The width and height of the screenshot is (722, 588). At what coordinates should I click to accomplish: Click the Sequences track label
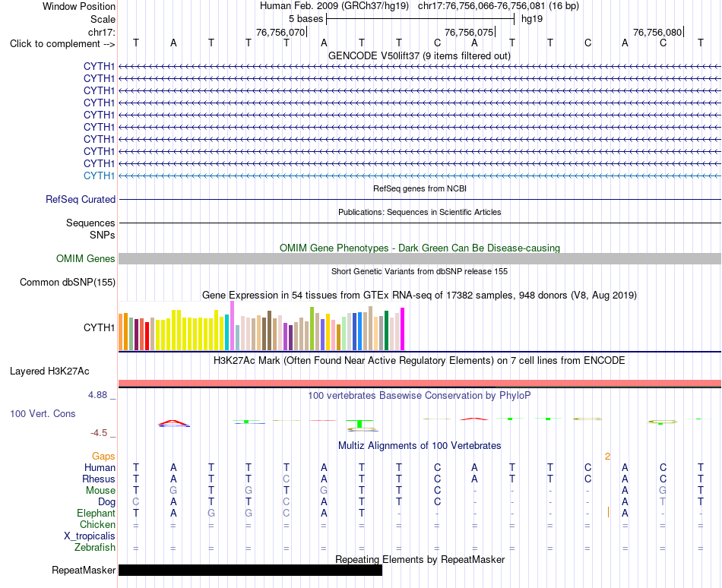click(90, 223)
